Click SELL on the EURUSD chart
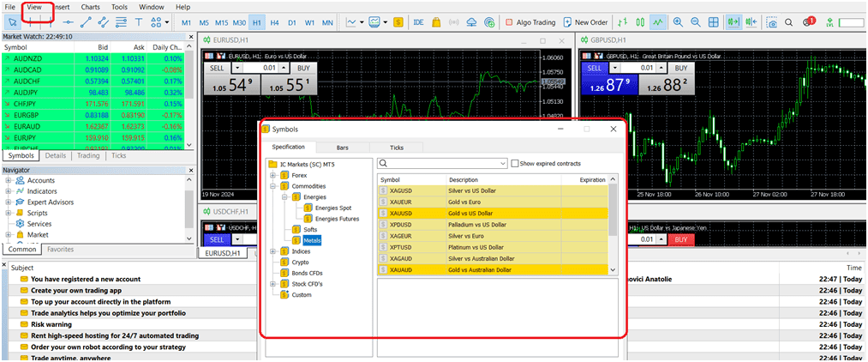868x362 pixels. 217,68
